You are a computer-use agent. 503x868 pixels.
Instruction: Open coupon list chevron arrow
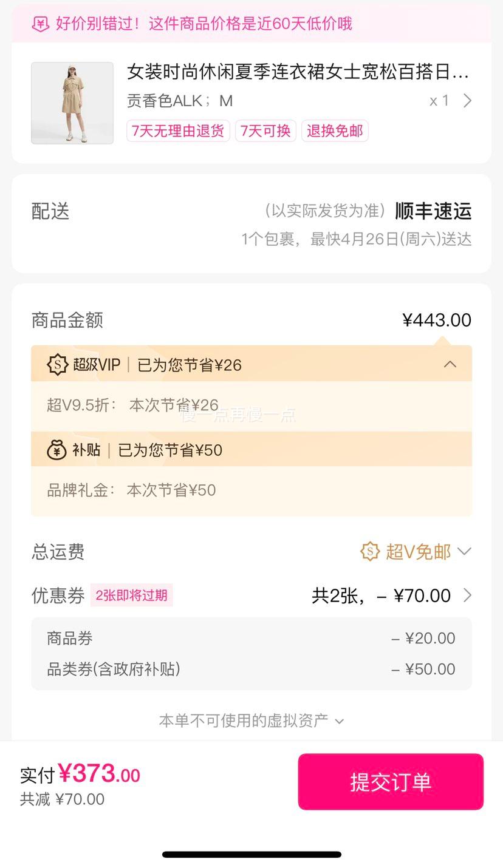(x=467, y=595)
